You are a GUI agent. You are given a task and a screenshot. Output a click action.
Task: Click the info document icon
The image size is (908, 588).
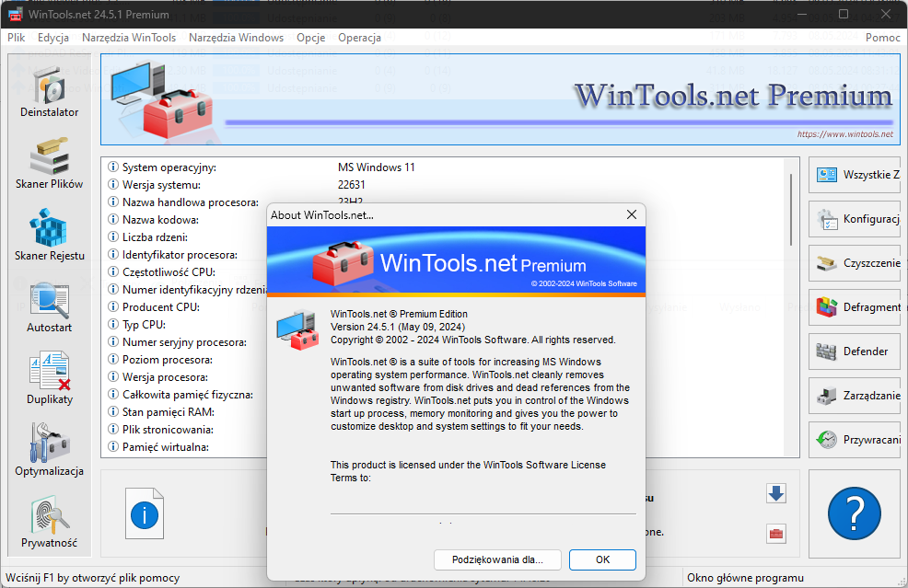[145, 513]
